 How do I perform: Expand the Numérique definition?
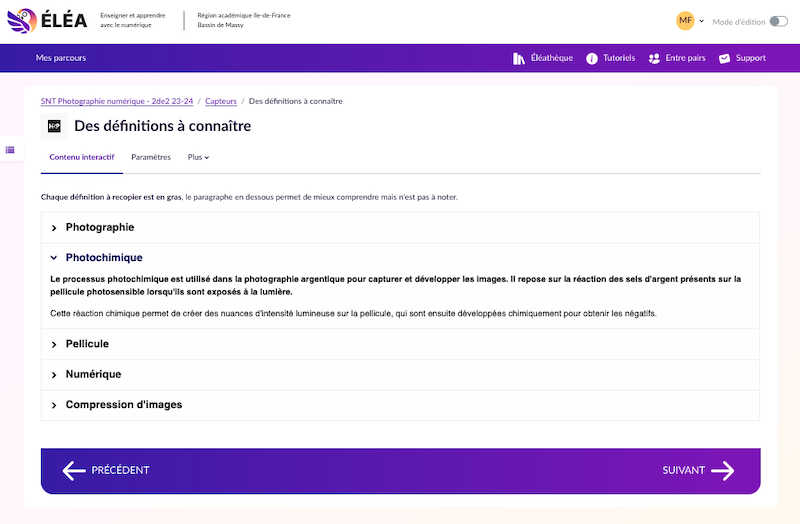pyautogui.click(x=93, y=374)
